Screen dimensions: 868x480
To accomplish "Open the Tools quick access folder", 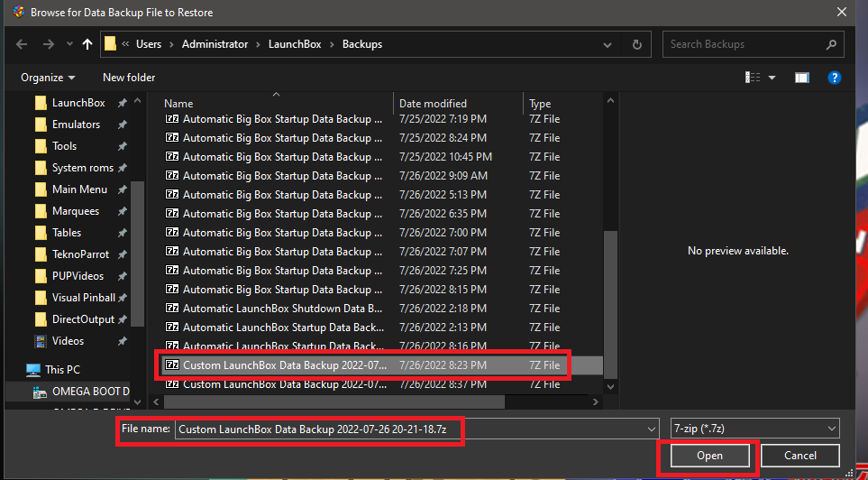I will (x=64, y=146).
